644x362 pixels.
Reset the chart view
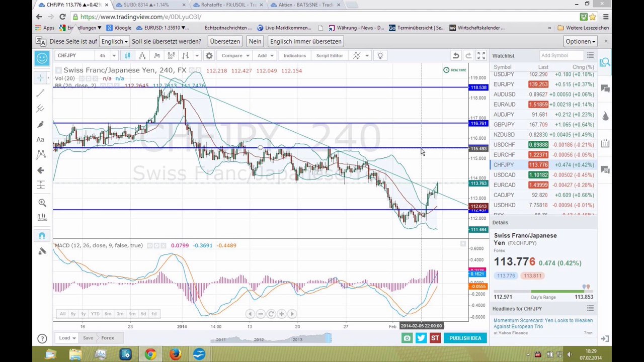271,314
